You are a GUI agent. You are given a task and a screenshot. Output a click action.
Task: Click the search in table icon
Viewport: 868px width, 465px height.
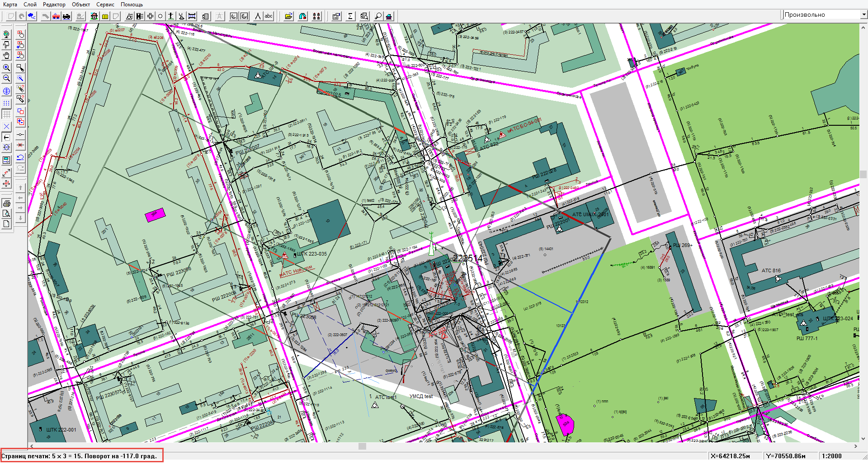[364, 16]
